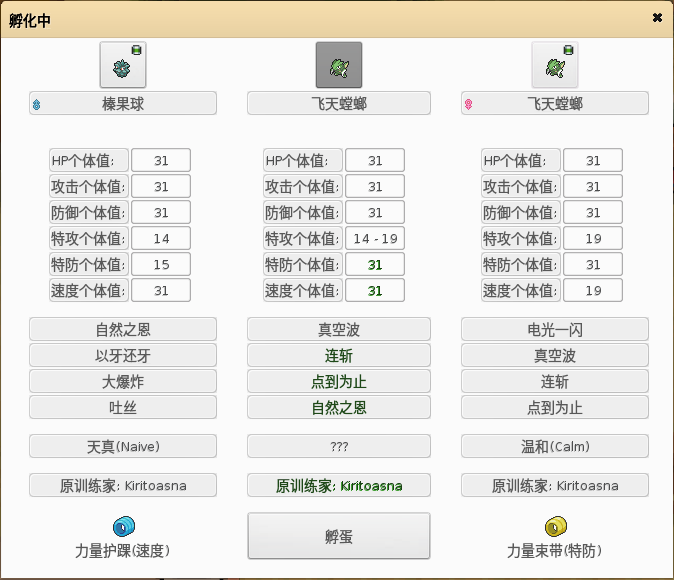Click the female 飞天螳螂 name button

[x=555, y=103]
